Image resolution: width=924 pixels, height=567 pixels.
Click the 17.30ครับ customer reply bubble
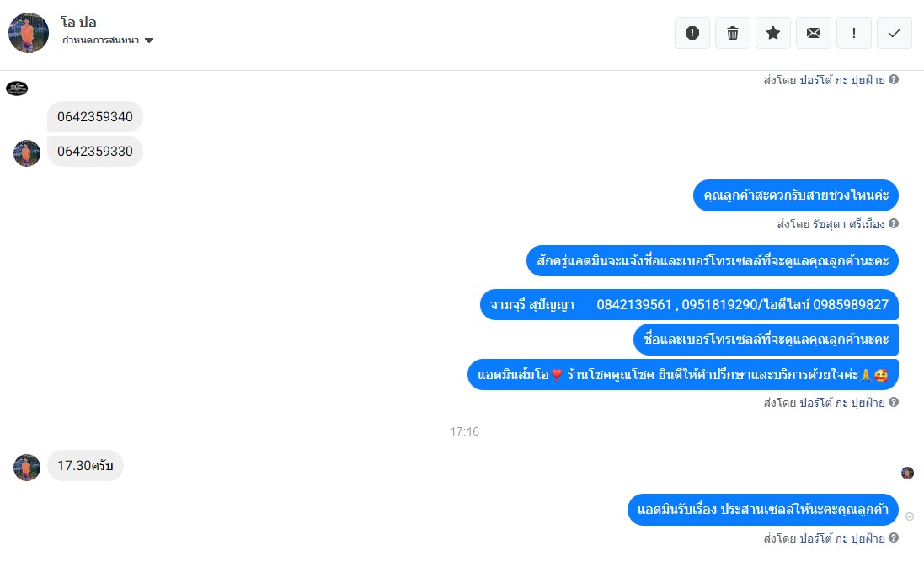85,466
